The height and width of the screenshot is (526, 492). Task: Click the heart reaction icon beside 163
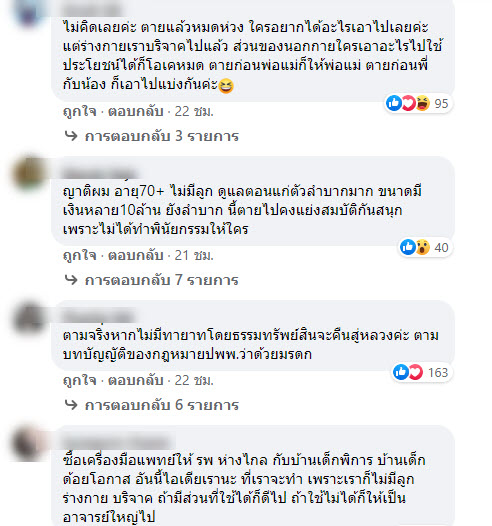click(x=416, y=372)
